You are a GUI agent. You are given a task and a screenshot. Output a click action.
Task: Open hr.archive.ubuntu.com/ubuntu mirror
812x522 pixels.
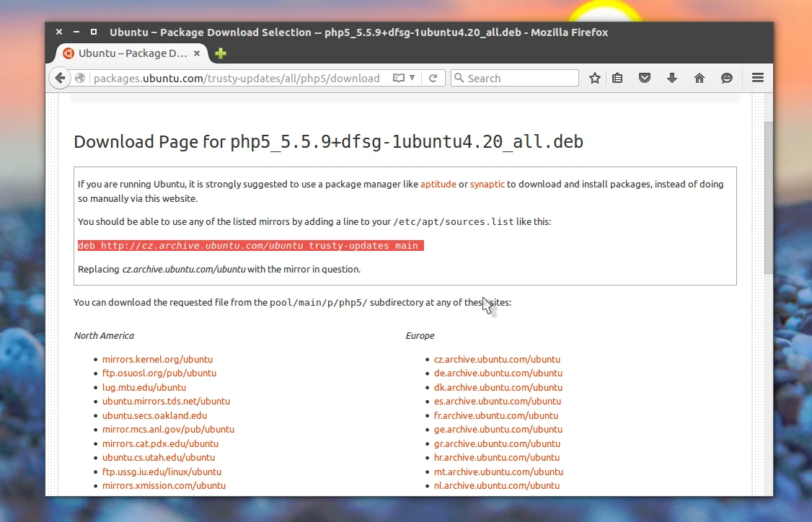pyautogui.click(x=497, y=457)
